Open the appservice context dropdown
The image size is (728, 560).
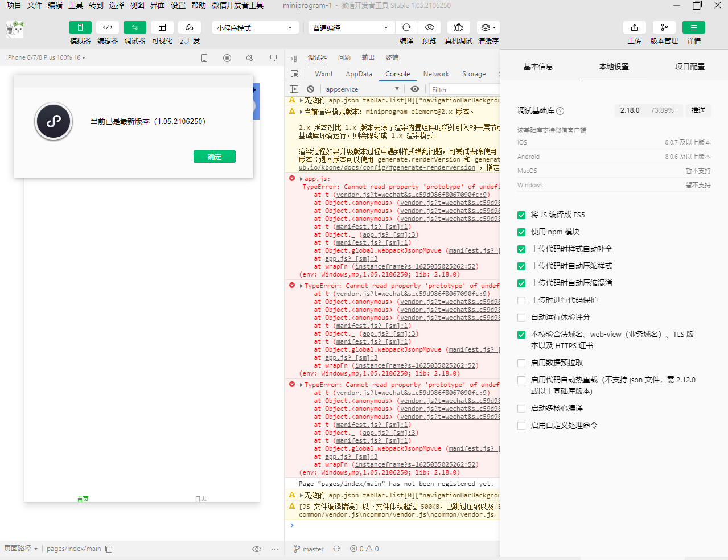pos(362,89)
